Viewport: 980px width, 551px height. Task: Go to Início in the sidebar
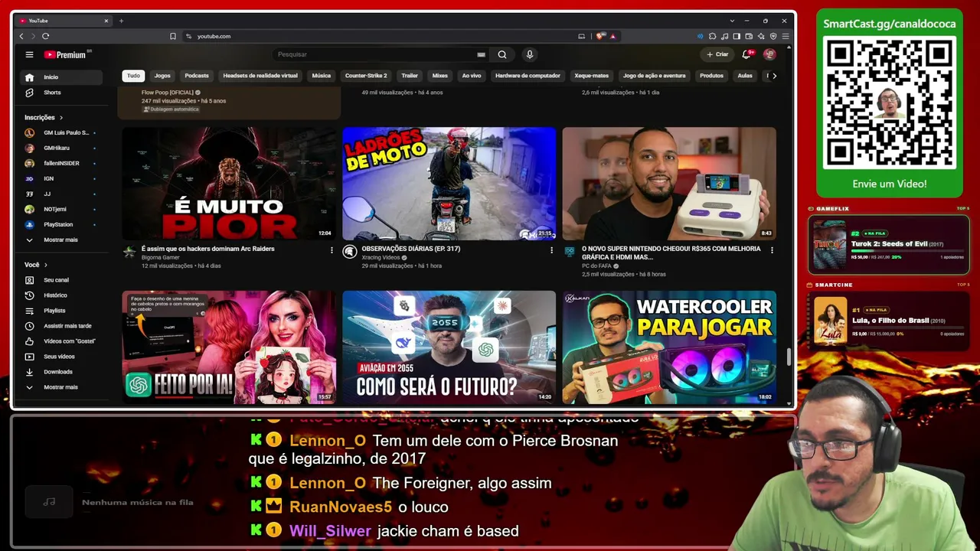click(x=61, y=77)
